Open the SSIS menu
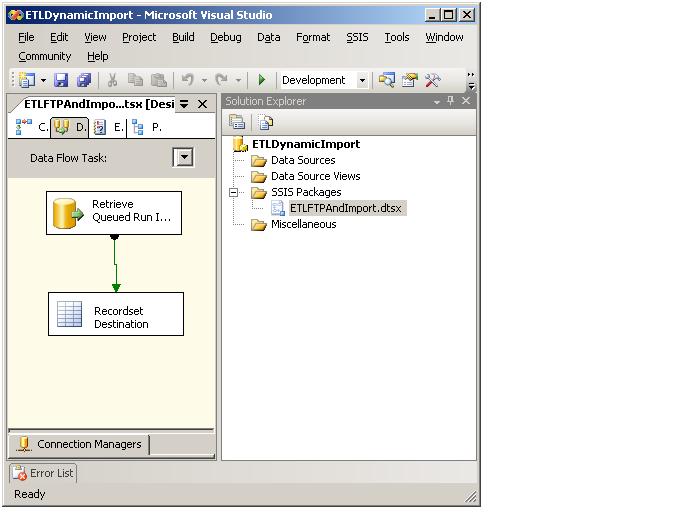 (357, 38)
